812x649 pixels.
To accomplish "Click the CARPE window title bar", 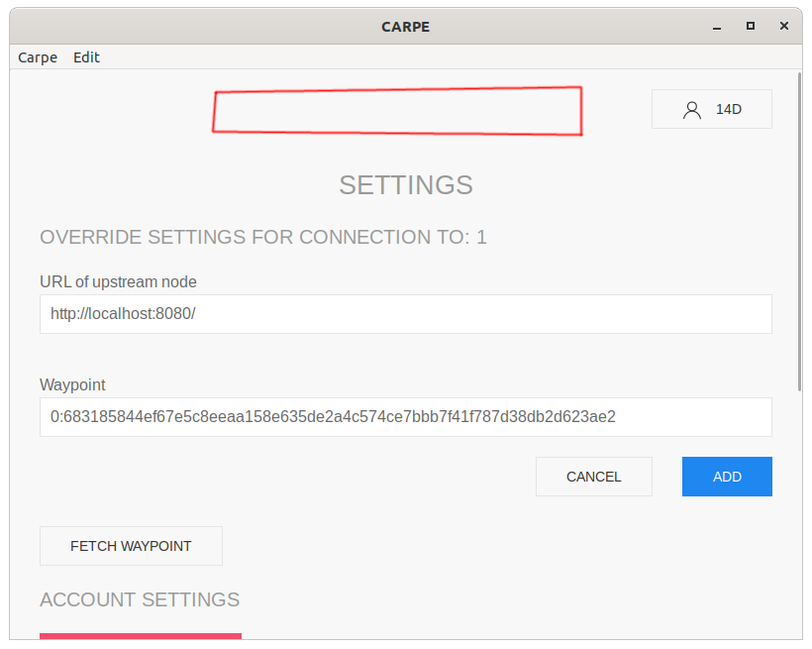I will [x=405, y=27].
